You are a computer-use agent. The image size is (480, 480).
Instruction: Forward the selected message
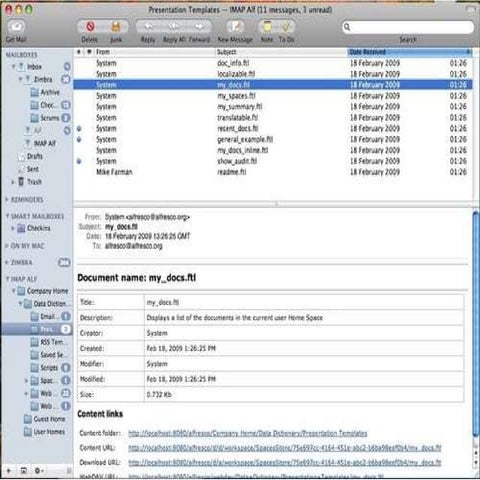199,26
